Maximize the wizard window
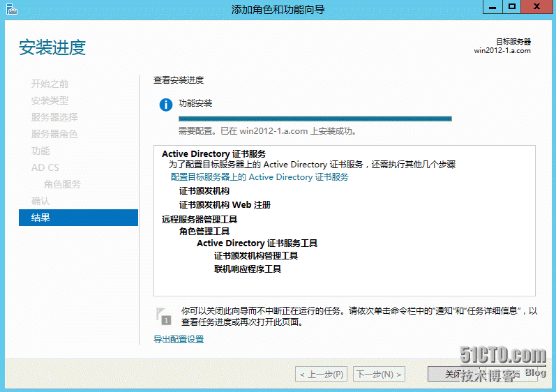Screen dimensions: 556x392 coord(511,7)
